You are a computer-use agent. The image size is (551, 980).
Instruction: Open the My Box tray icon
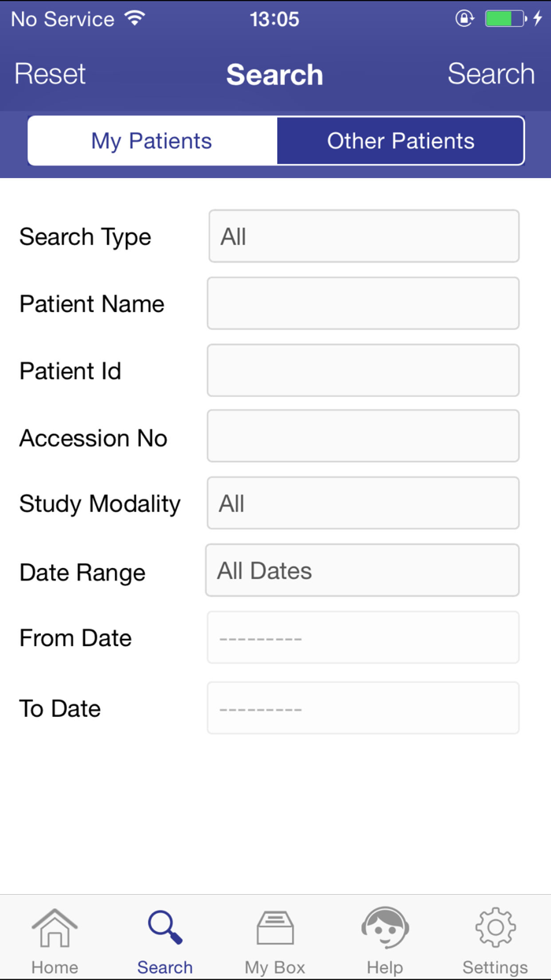(x=275, y=928)
